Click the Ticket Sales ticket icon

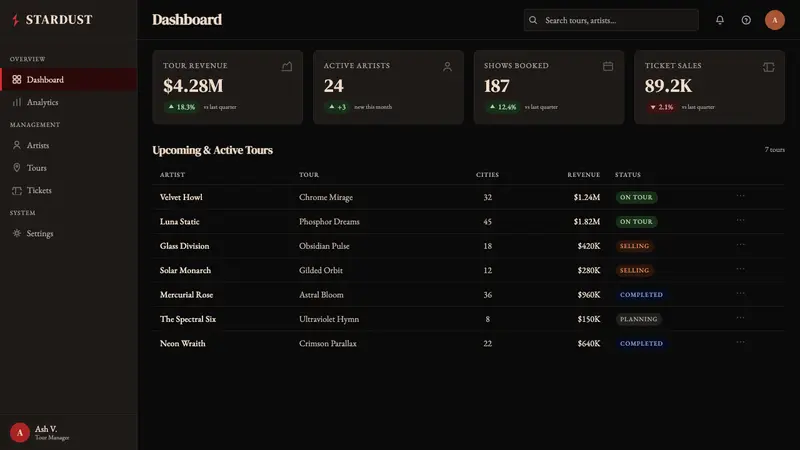tap(768, 67)
